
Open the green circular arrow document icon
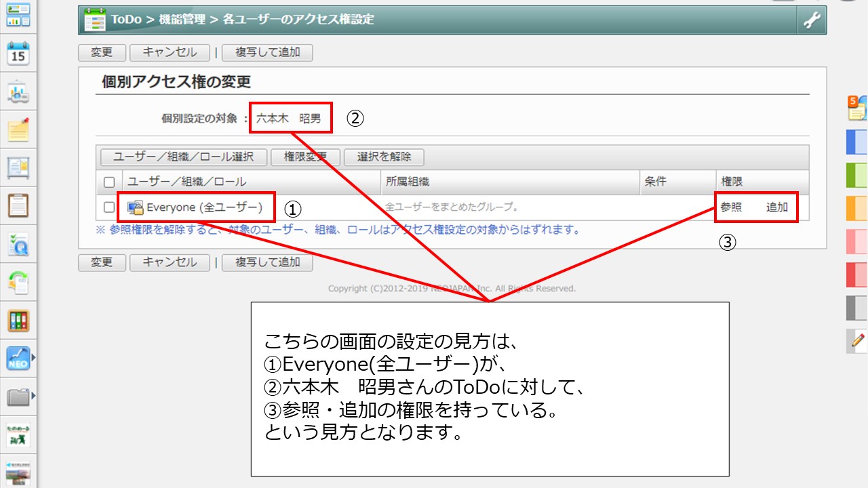pos(18,283)
